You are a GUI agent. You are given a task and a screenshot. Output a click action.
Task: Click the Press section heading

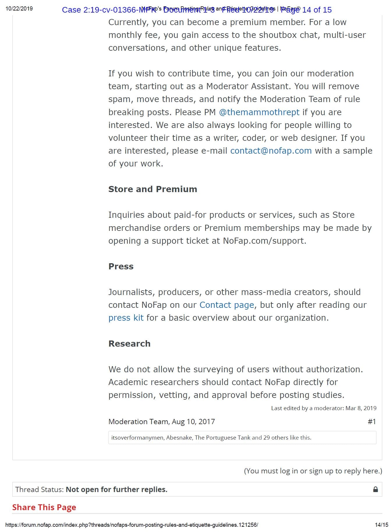121,266
